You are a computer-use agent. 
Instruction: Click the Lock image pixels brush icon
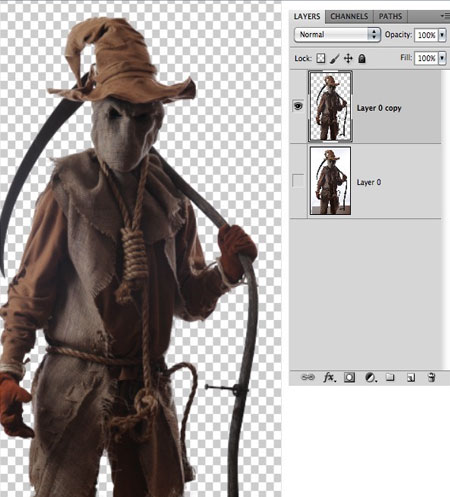(x=334, y=59)
